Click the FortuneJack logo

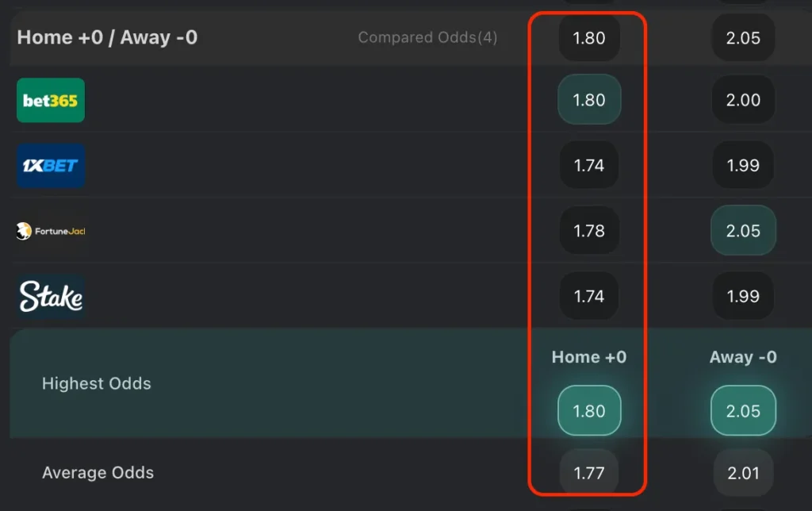pos(51,231)
